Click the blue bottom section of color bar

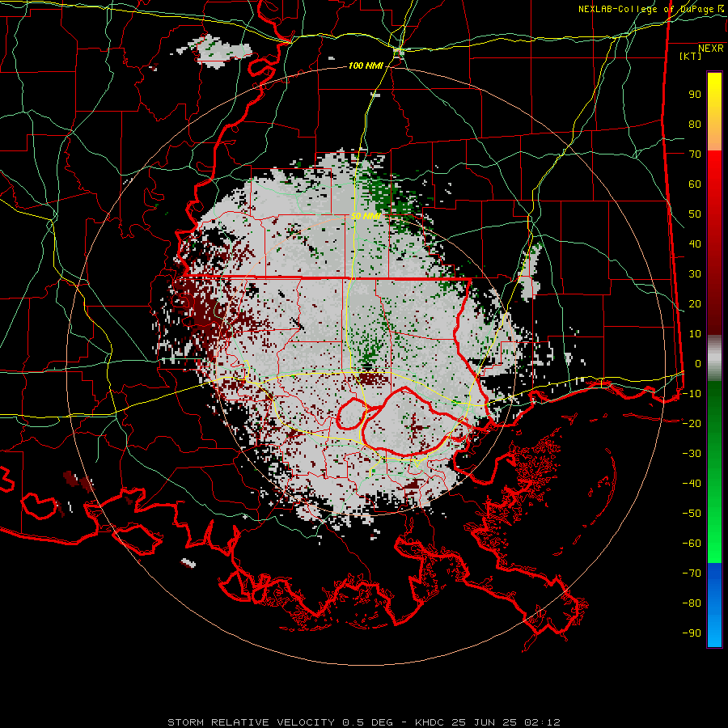714,604
